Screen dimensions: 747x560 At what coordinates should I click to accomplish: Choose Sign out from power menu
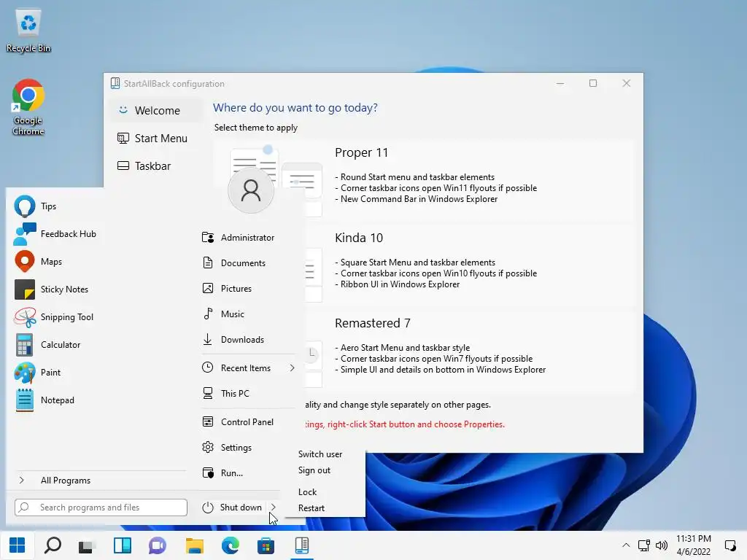pyautogui.click(x=314, y=470)
